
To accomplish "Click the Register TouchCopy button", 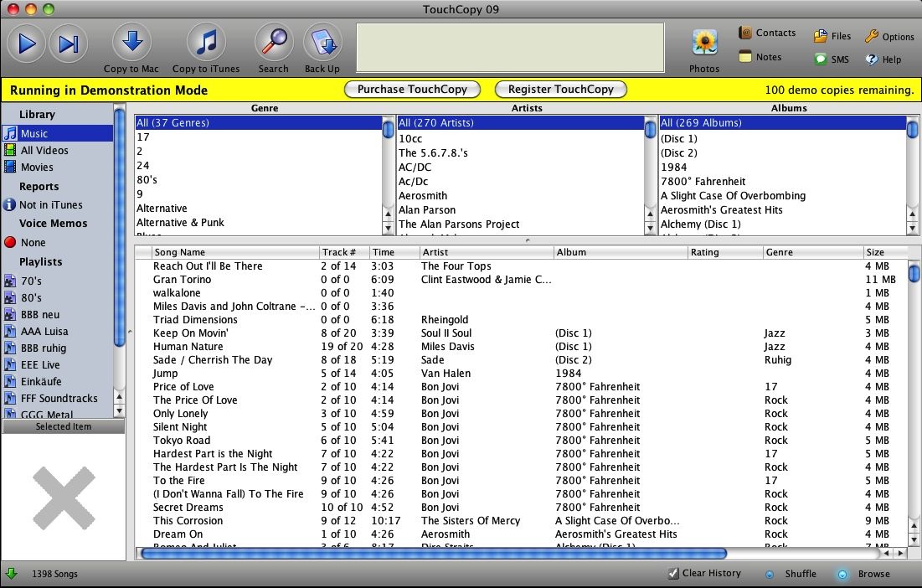I will click(x=560, y=90).
